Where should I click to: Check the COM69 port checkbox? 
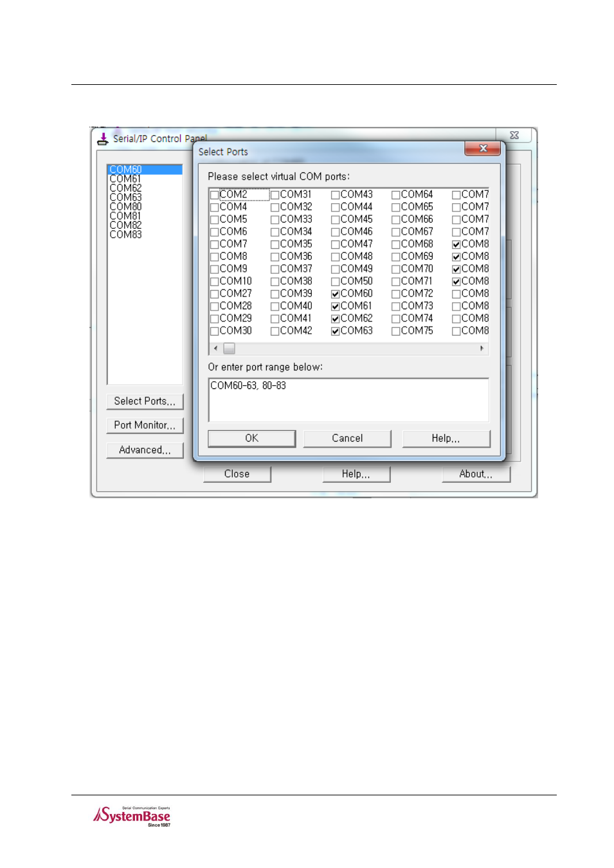click(x=395, y=257)
